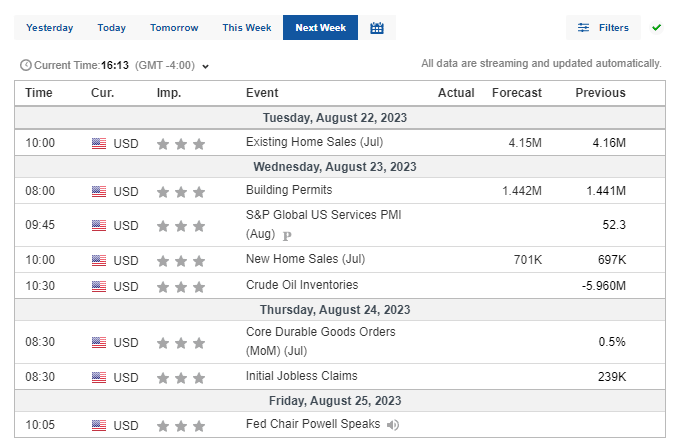The width and height of the screenshot is (675, 447).
Task: Click the Actual column header
Action: (x=456, y=93)
